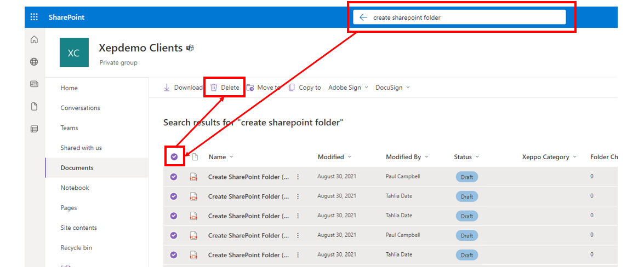The width and height of the screenshot is (644, 267).
Task: Click the Move to folder icon
Action: (x=250, y=88)
